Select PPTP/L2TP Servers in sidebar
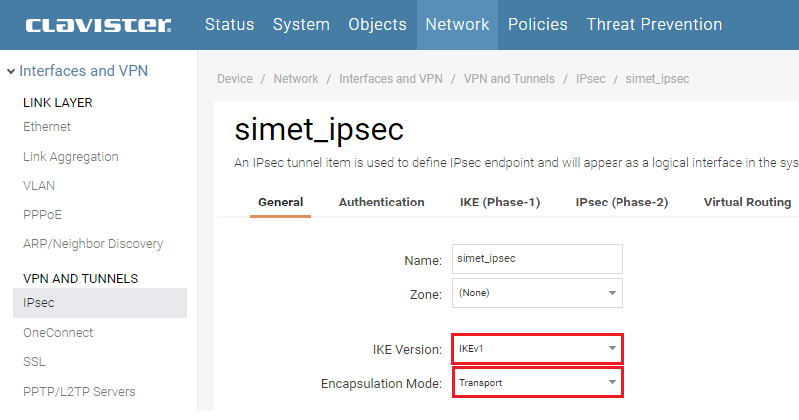Image resolution: width=799 pixels, height=420 pixels. click(x=79, y=391)
